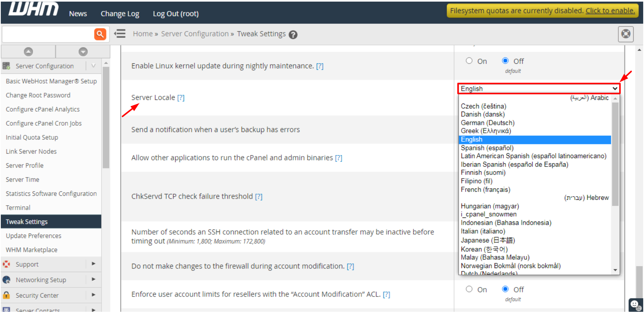
Task: Expand all sidebar categories down arrow
Action: point(83,52)
